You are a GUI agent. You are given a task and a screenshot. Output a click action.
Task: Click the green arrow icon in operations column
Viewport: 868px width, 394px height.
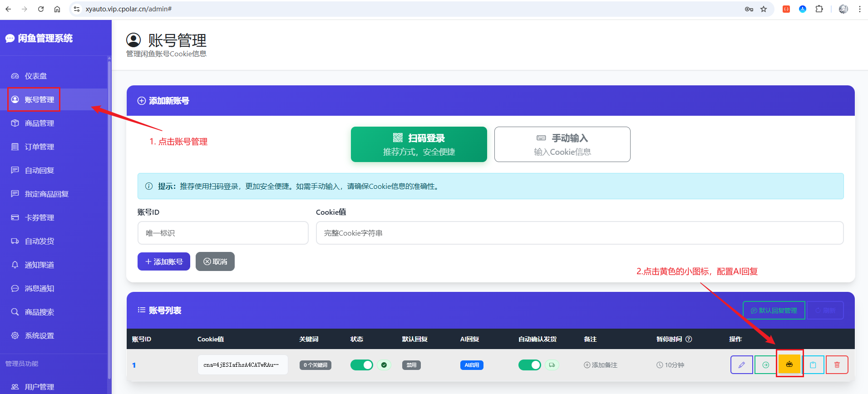[x=766, y=365]
